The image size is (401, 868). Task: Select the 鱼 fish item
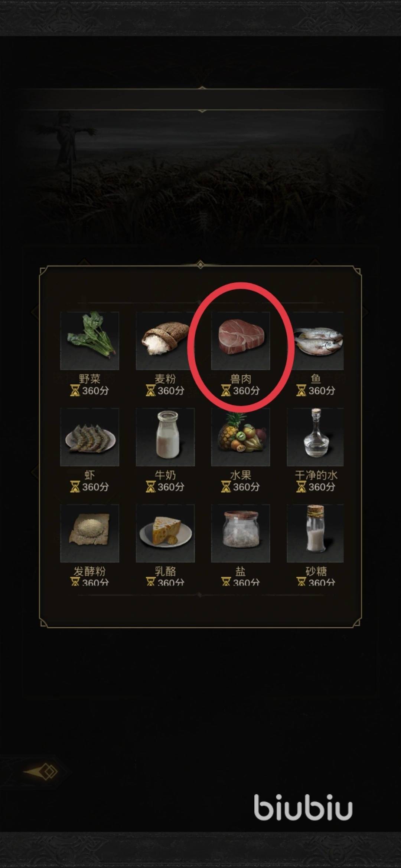[315, 341]
